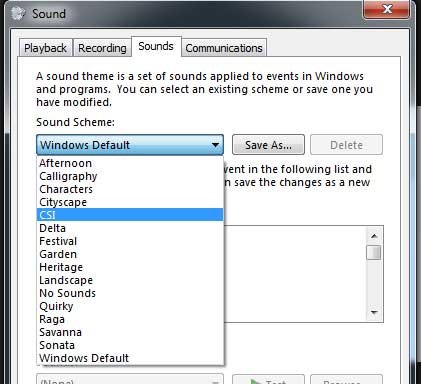Viewport: 421px width, 384px height.
Task: Click the program events scroll up arrow
Action: coord(374,236)
